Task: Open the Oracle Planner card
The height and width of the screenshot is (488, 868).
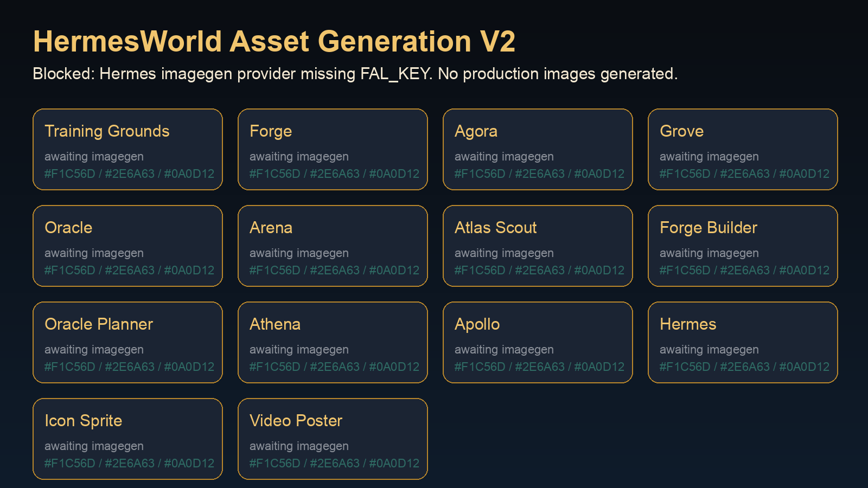Action: pyautogui.click(x=127, y=343)
